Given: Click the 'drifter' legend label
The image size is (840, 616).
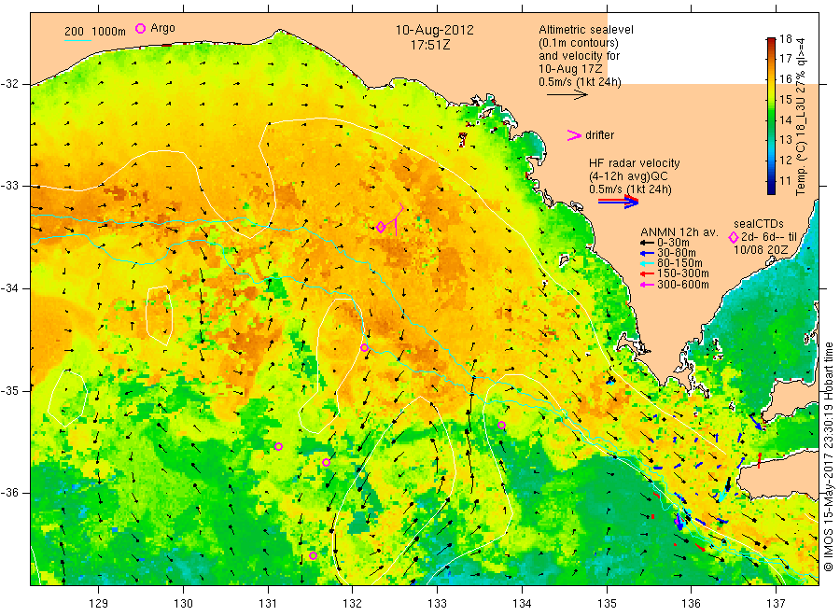Looking at the screenshot, I should (x=599, y=135).
